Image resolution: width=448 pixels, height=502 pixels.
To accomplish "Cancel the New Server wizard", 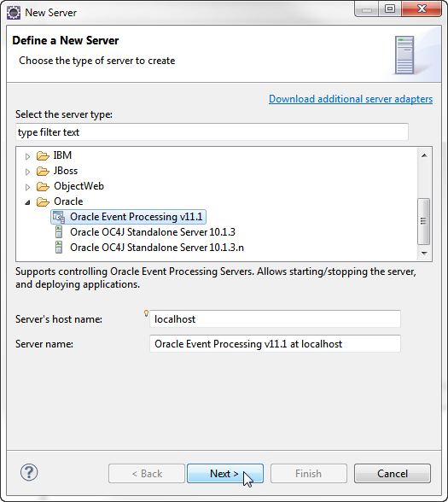I will (393, 473).
